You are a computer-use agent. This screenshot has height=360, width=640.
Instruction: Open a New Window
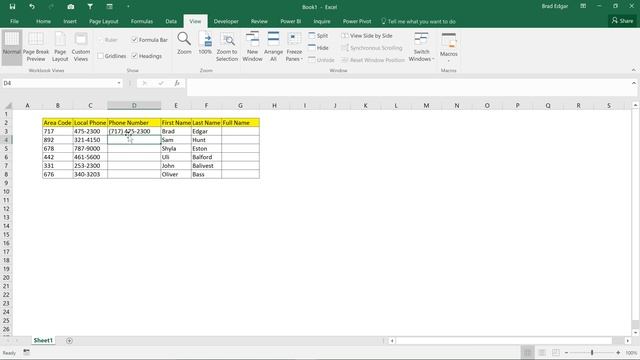(252, 47)
